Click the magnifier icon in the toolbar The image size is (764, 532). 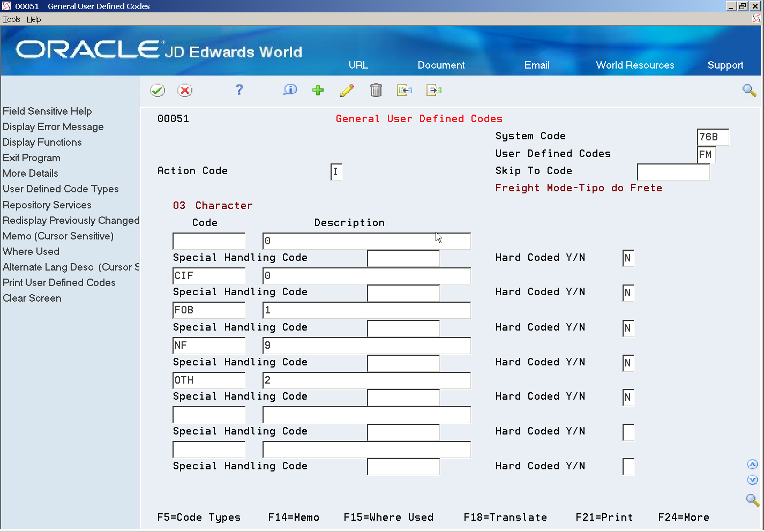point(749,90)
